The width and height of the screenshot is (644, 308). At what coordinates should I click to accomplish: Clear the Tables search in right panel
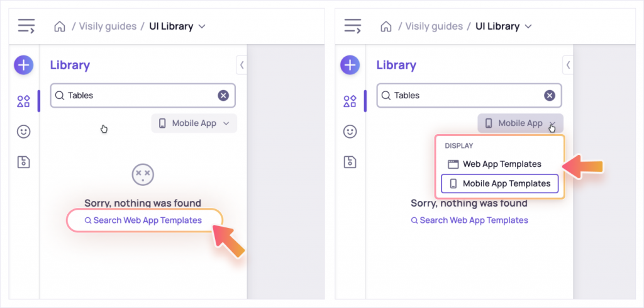coord(550,96)
